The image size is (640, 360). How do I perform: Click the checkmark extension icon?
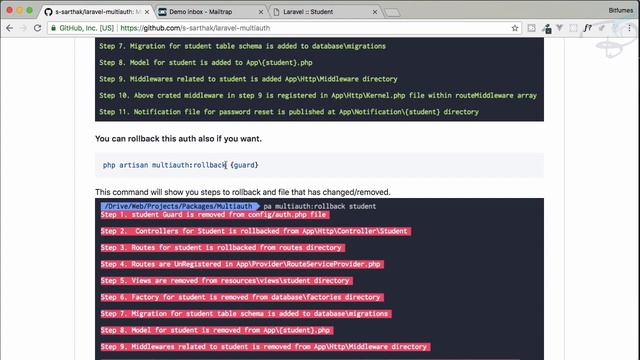pos(602,28)
